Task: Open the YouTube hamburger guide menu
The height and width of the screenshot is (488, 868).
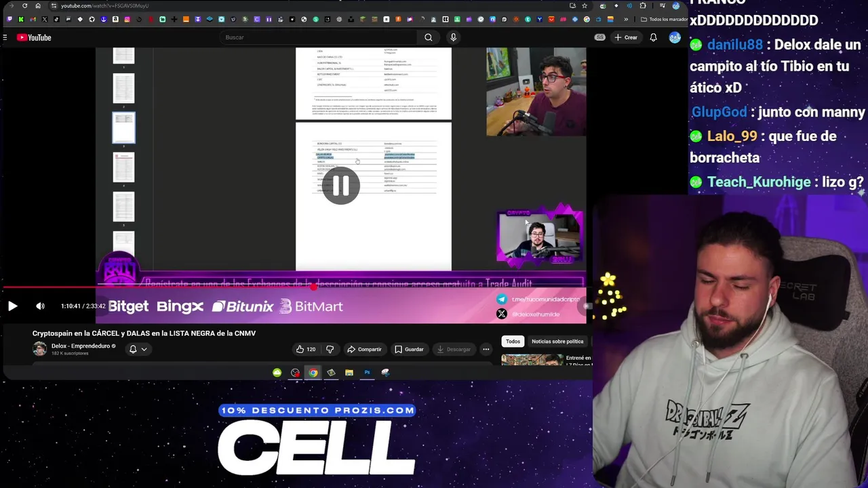Action: [5, 37]
